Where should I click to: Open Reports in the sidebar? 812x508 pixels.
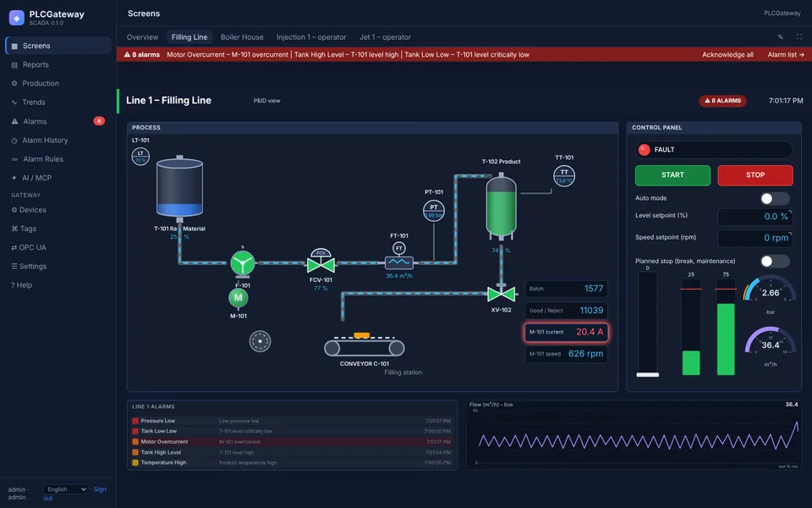click(x=58, y=65)
